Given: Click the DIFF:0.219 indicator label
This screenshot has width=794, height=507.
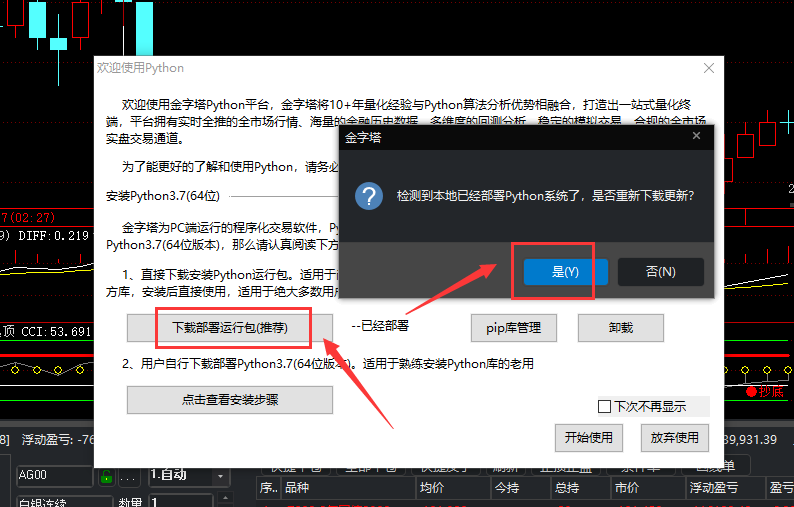Looking at the screenshot, I should [54, 236].
